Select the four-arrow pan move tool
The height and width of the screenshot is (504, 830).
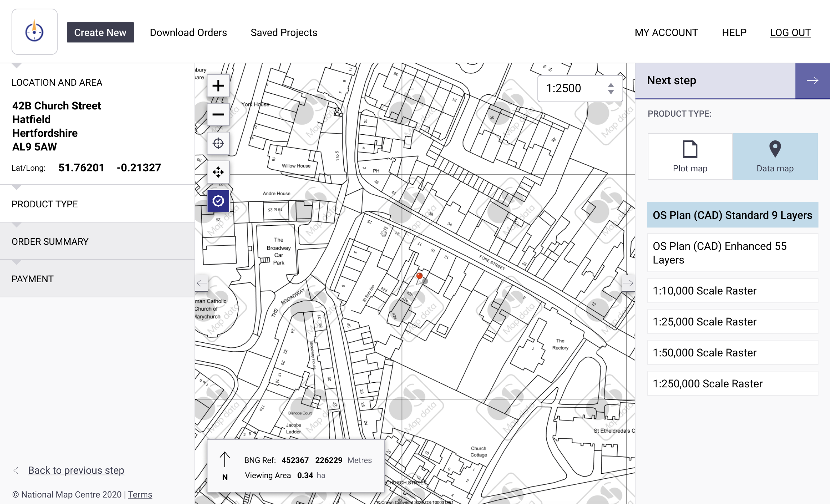(218, 172)
